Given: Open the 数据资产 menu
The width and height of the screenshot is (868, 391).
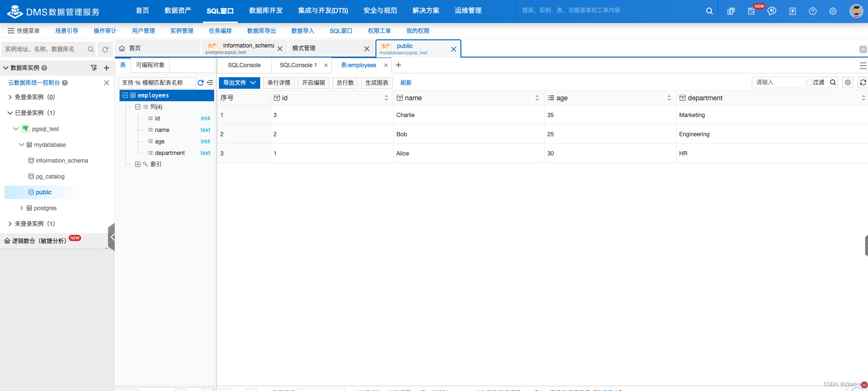Looking at the screenshot, I should pos(178,11).
